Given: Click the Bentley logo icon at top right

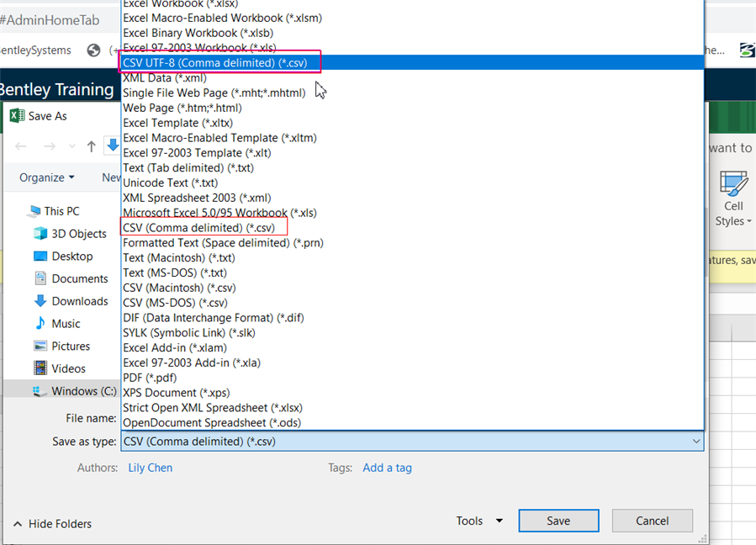Looking at the screenshot, I should [748, 50].
